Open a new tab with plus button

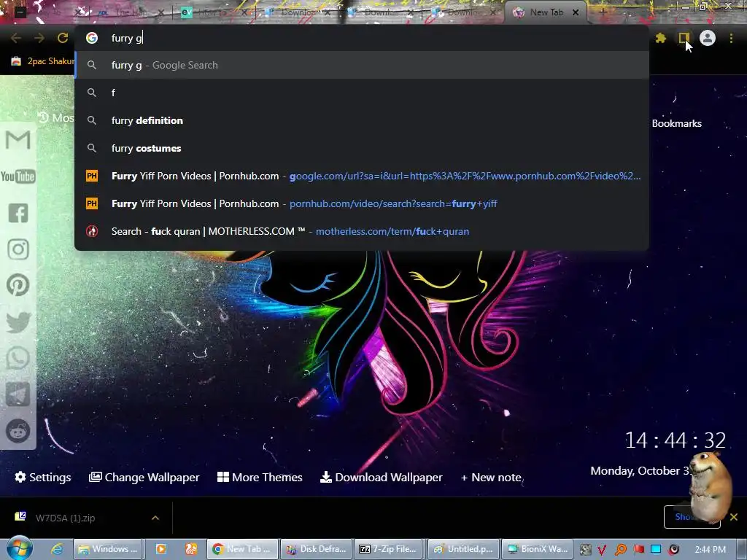tap(603, 12)
